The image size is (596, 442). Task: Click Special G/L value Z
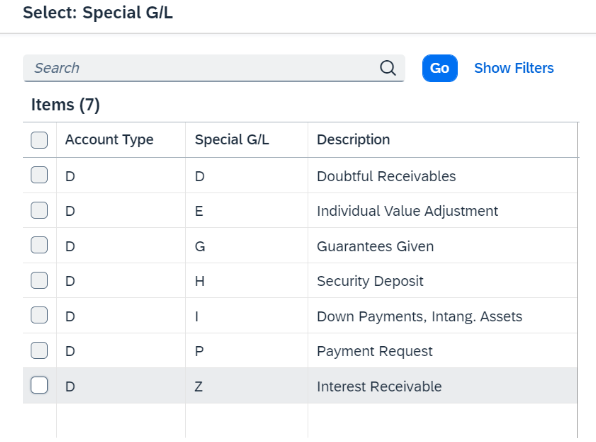click(x=199, y=387)
